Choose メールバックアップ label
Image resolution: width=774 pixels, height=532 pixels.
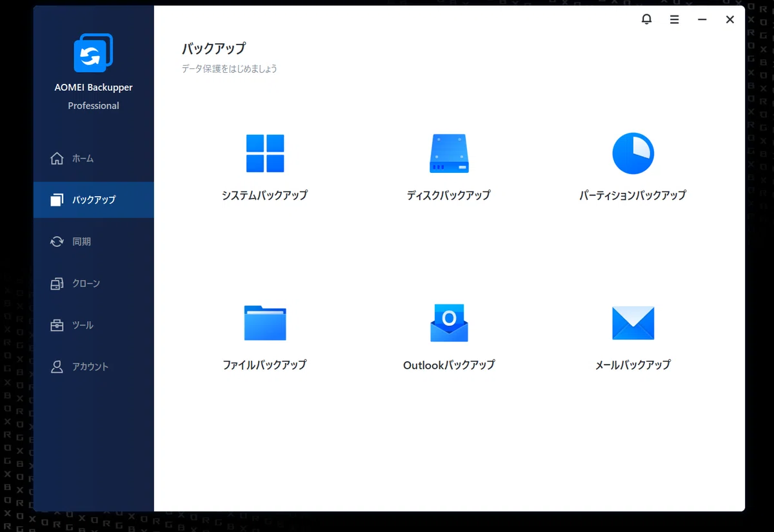pyautogui.click(x=633, y=365)
